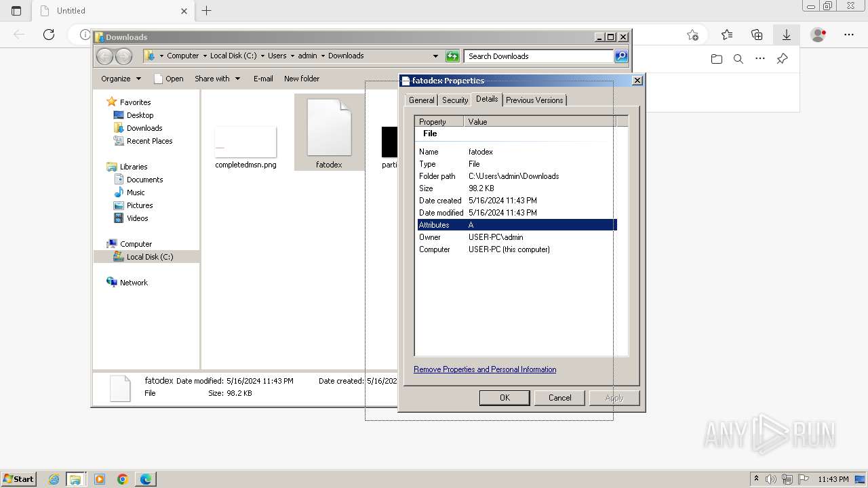Click the Back arrow in the Downloads explorer window

coord(105,56)
